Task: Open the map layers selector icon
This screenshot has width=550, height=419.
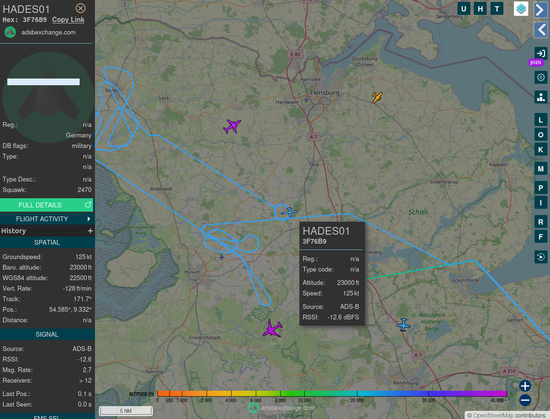Action: [x=521, y=9]
